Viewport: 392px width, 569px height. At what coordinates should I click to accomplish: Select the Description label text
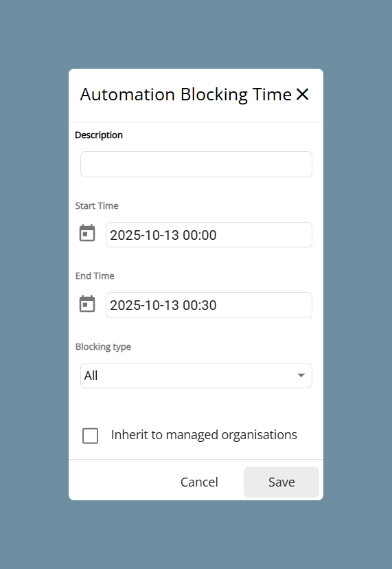pos(99,135)
